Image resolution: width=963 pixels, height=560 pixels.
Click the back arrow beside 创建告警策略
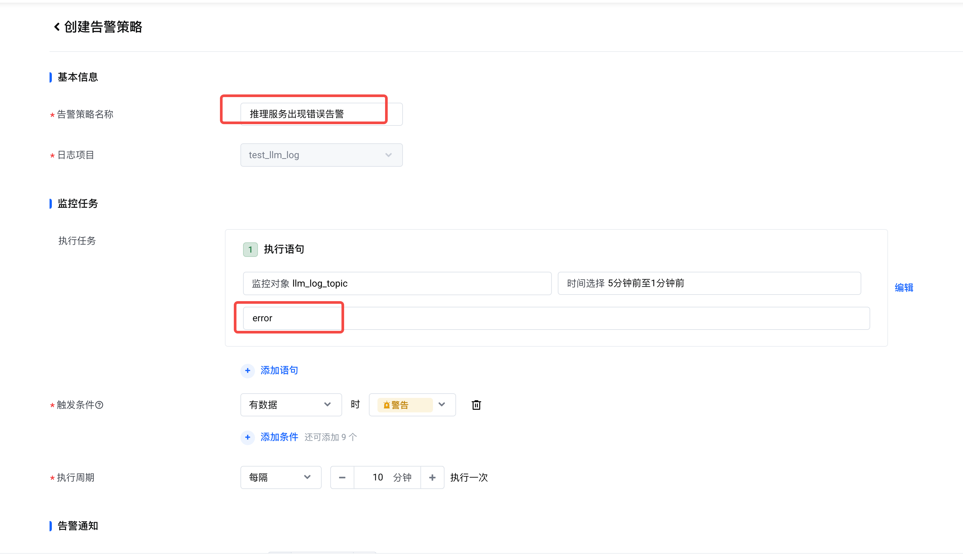(57, 27)
